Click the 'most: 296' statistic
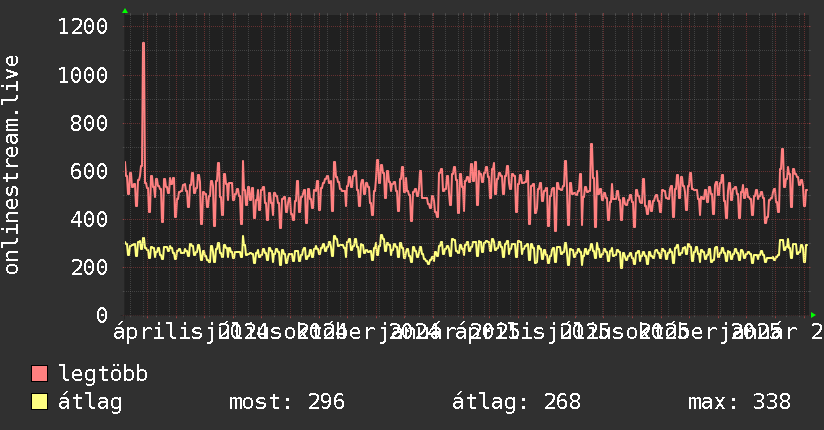The height and width of the screenshot is (430, 824). click(287, 402)
